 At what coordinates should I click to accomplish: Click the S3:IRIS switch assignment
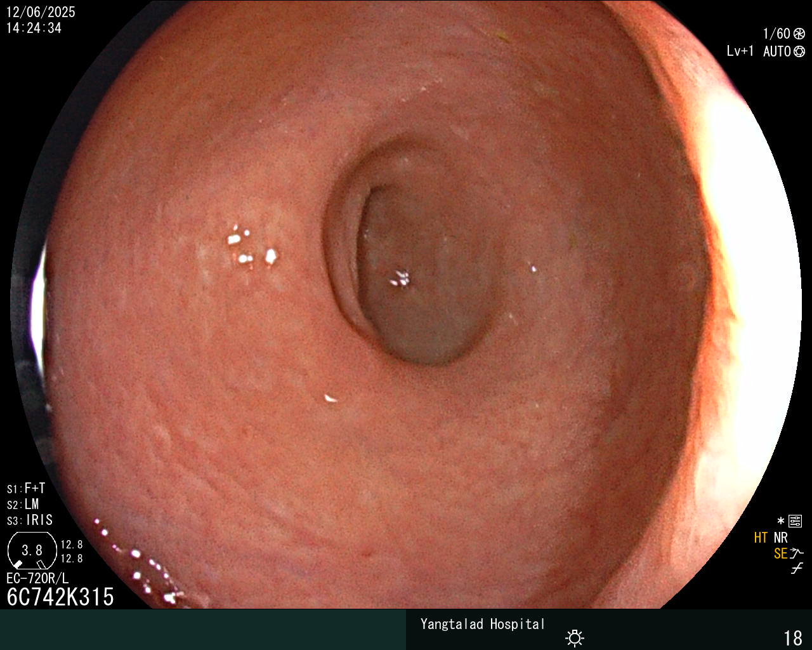(x=30, y=521)
